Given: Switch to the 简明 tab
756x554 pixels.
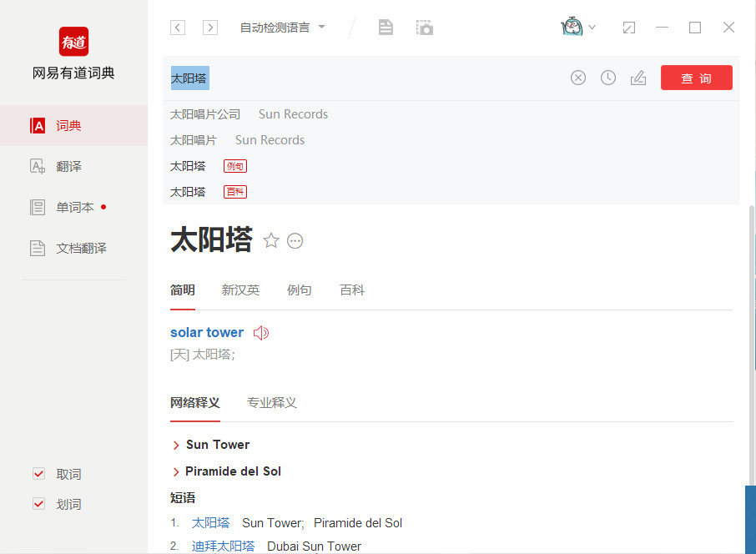Looking at the screenshot, I should [x=183, y=290].
